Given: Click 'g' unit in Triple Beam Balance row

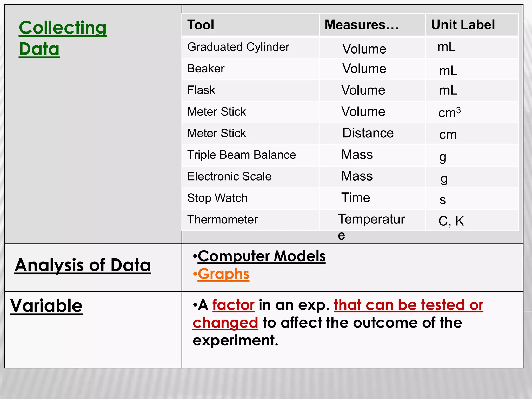Looking at the screenshot, I should click(443, 158).
